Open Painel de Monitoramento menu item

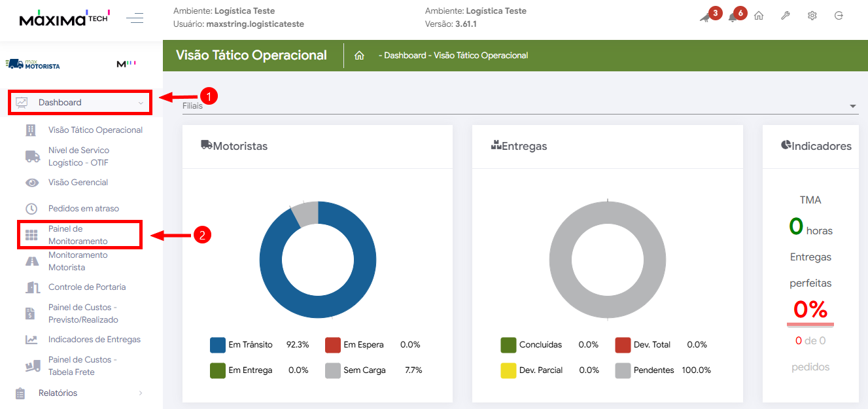click(78, 235)
